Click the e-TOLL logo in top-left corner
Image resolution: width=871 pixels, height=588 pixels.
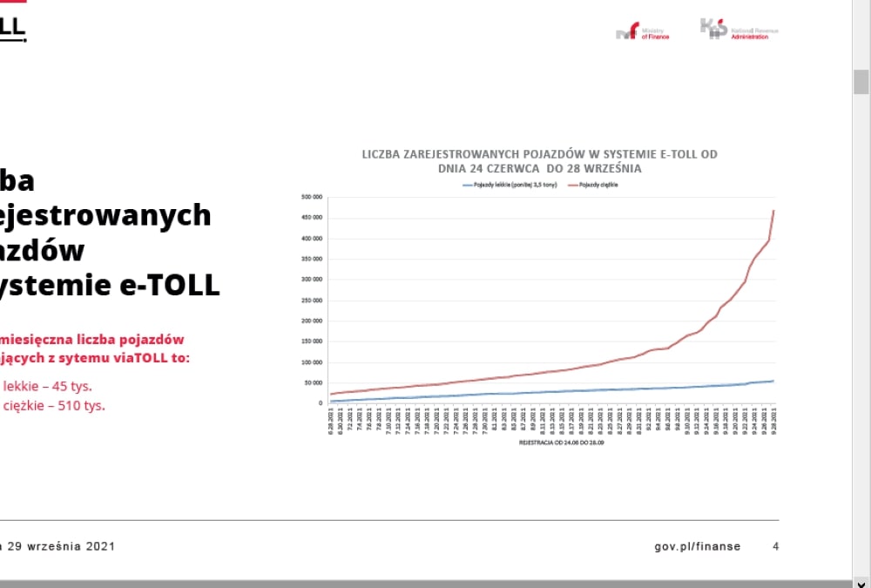(x=12, y=28)
